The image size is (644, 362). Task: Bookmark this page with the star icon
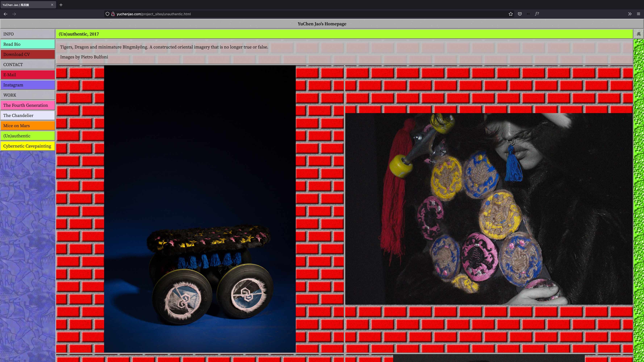pyautogui.click(x=511, y=14)
